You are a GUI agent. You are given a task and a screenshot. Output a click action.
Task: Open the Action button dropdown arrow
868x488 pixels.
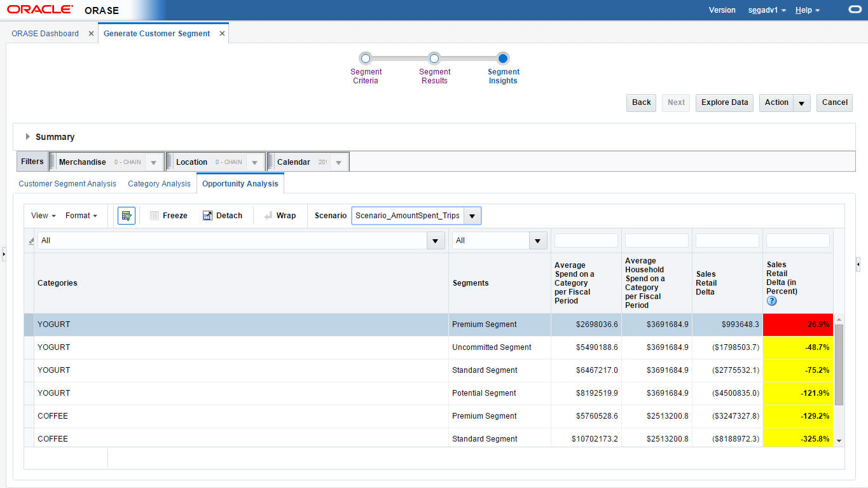pos(802,102)
